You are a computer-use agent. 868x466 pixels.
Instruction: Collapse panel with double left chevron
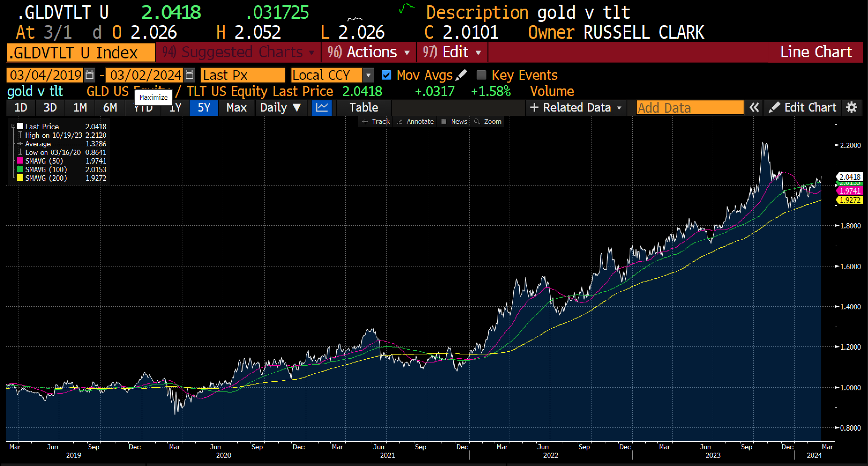754,108
